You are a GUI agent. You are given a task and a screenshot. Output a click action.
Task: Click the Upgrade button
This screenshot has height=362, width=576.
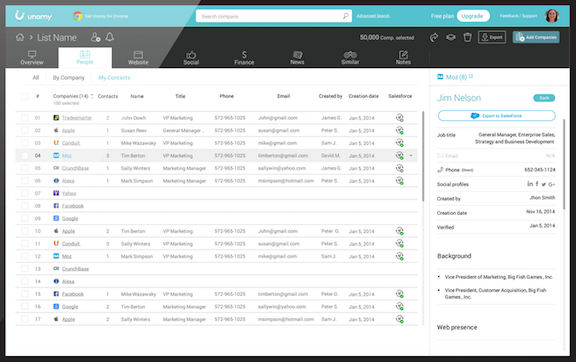(473, 16)
